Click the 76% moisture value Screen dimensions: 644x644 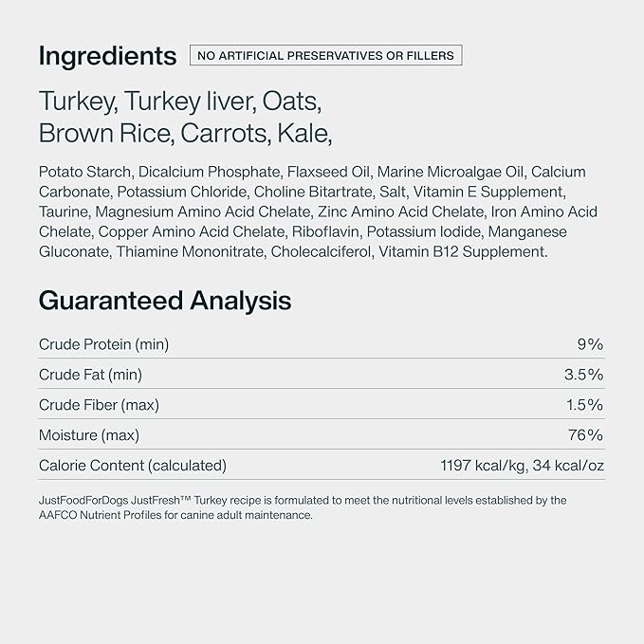click(586, 435)
